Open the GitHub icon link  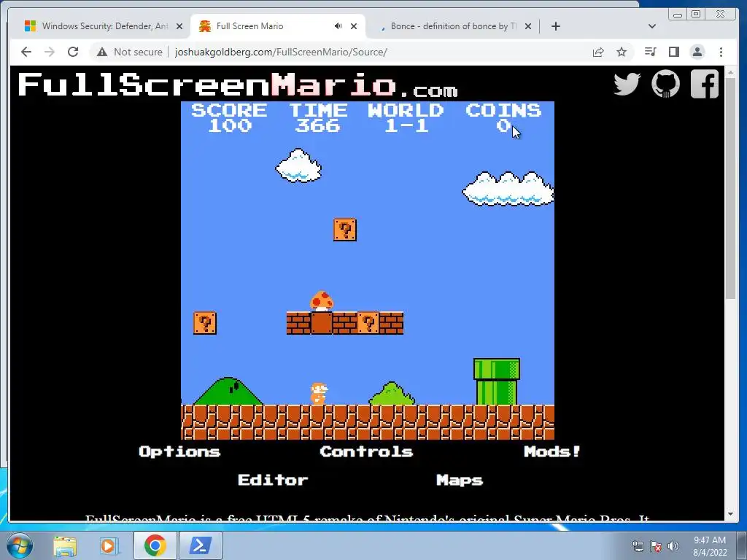coord(665,85)
